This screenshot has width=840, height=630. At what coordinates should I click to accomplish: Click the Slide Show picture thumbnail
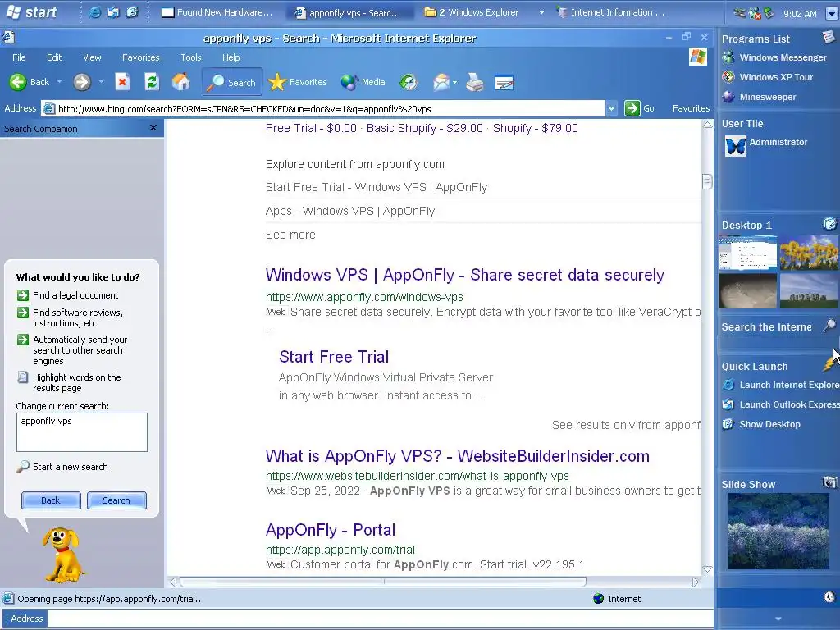[x=778, y=531]
